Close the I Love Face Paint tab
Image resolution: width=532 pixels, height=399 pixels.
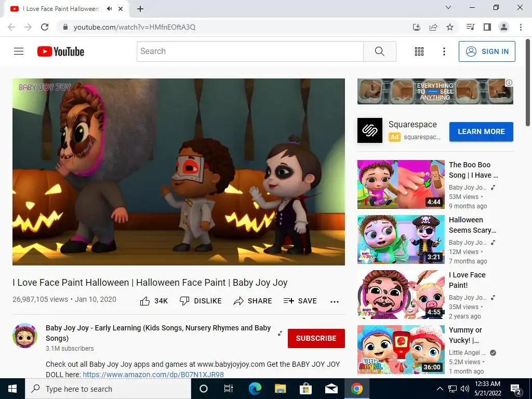click(x=121, y=9)
